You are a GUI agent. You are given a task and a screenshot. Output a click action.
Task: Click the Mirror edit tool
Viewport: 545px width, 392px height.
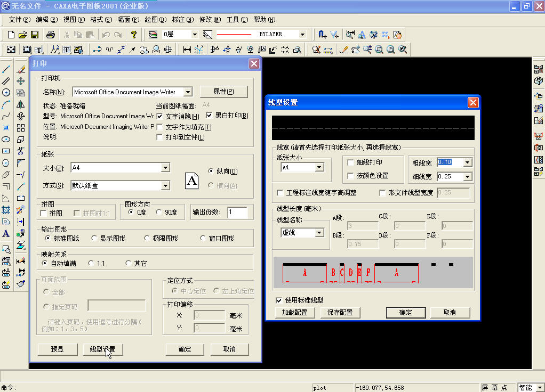click(21, 104)
